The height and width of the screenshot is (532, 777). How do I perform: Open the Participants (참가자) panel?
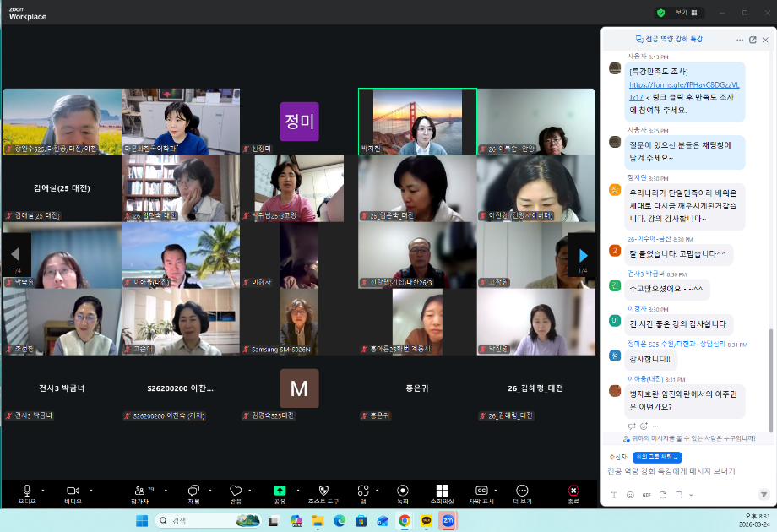pyautogui.click(x=139, y=491)
